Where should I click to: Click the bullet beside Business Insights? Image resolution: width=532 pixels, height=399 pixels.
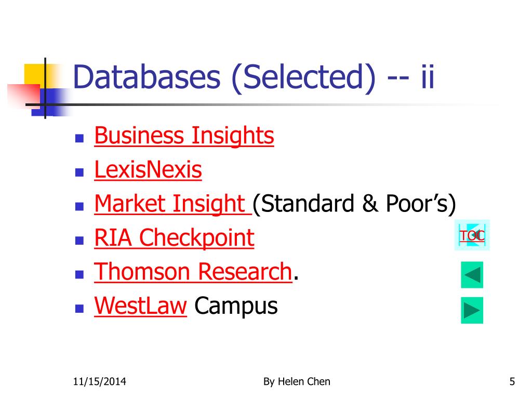point(79,138)
